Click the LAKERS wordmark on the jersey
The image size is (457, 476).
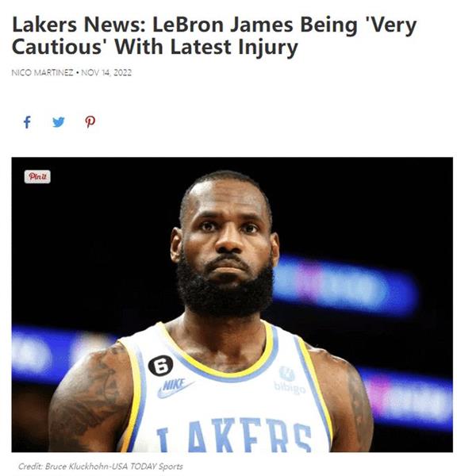pos(234,435)
